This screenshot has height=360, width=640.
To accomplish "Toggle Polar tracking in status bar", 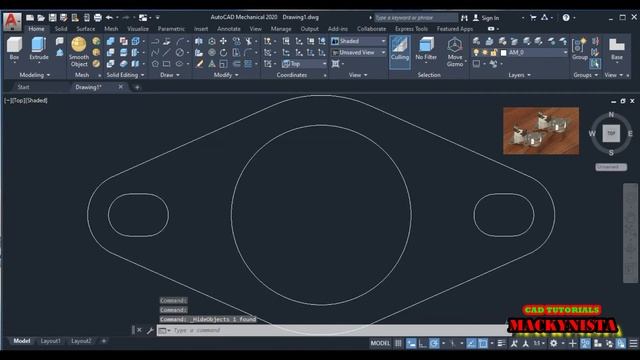I will click(x=434, y=344).
